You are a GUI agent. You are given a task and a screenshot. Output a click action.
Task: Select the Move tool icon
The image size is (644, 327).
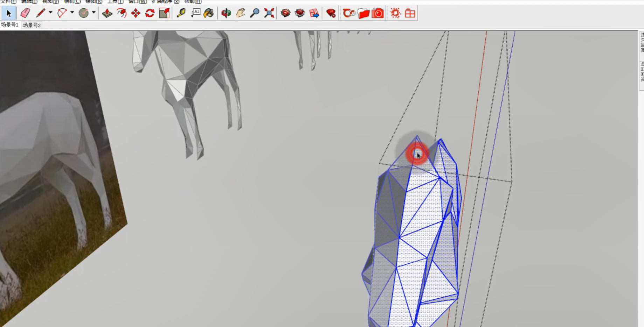pyautogui.click(x=136, y=13)
